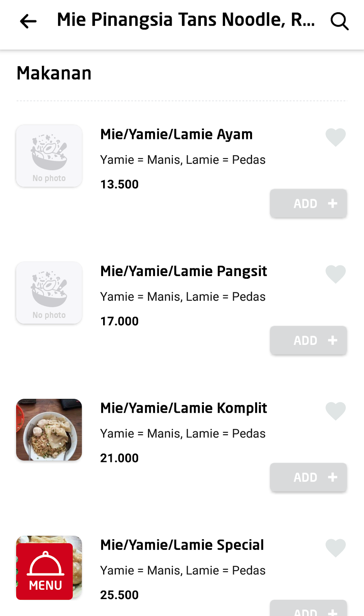Tap the Mie/Yamie/Lamie Komplit food photo
Viewport: 364px width, 616px height.
49,430
